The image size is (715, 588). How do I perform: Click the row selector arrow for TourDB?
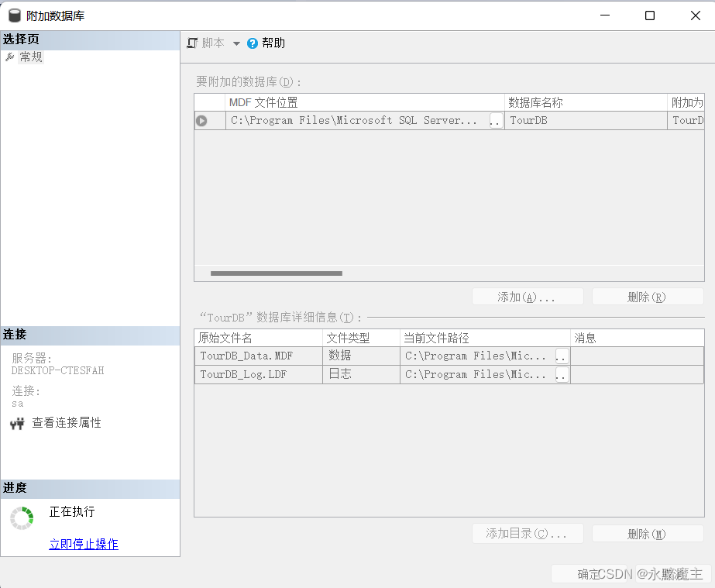point(201,121)
